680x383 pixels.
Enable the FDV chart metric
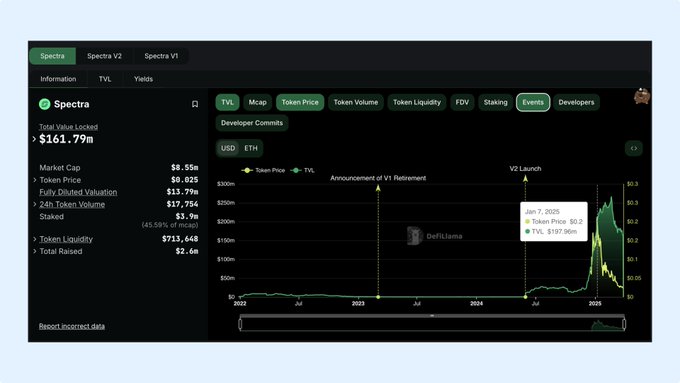[x=462, y=102]
